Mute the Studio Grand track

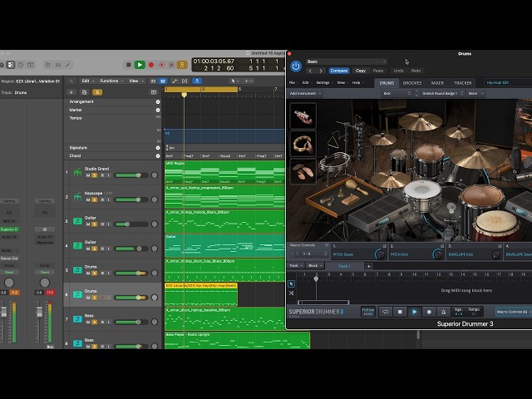(88, 175)
